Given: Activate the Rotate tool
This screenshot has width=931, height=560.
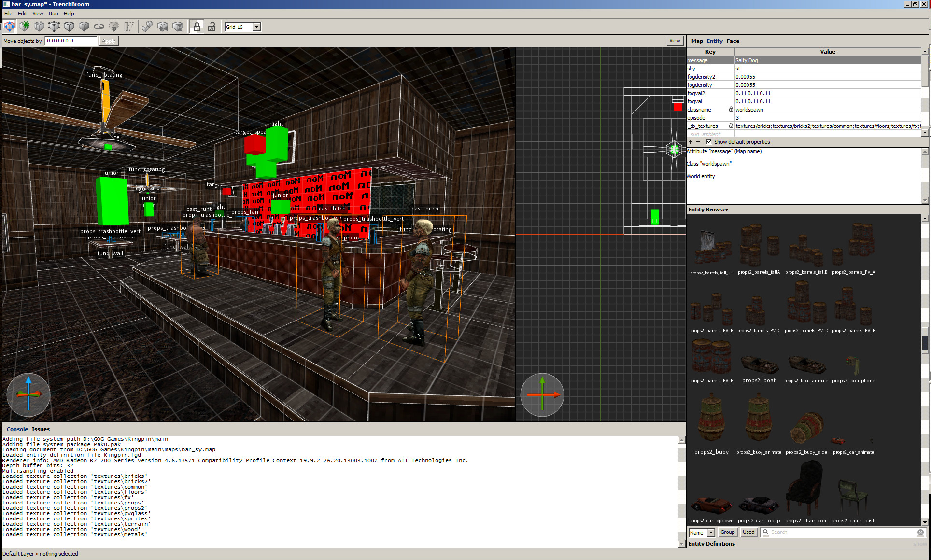Looking at the screenshot, I should click(x=99, y=27).
